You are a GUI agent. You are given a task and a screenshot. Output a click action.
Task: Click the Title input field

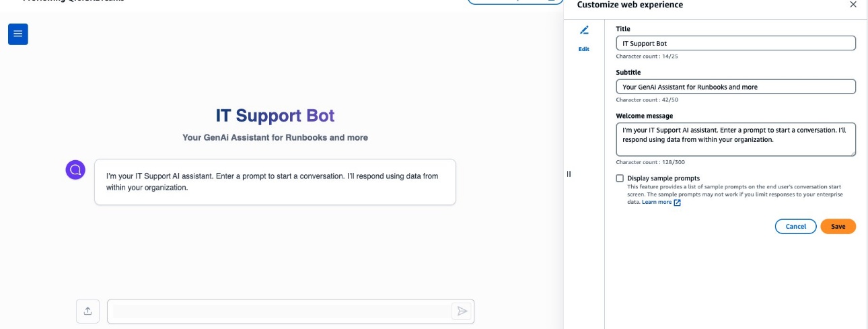click(x=735, y=43)
